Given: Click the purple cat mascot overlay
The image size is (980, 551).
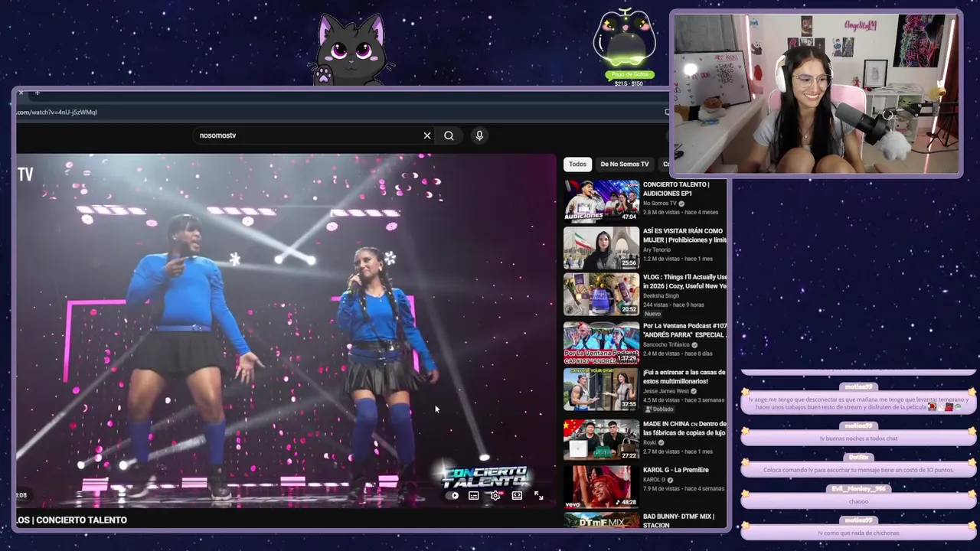Looking at the screenshot, I should 352,49.
